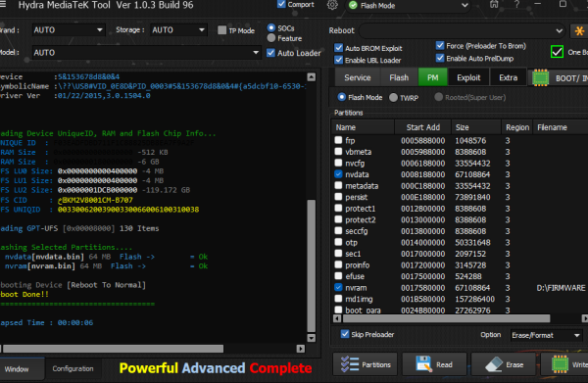Toggle Force (Preloader To Brom) checkbox
588x383 pixels.
coord(440,46)
